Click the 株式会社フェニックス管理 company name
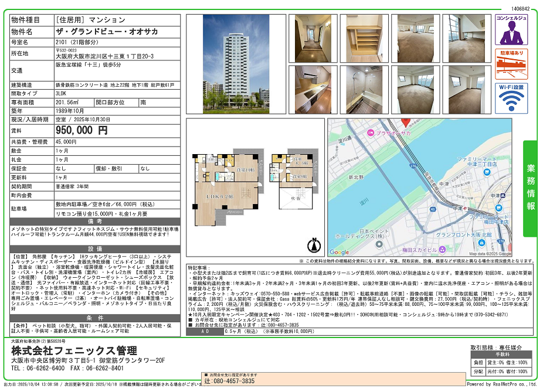This screenshot has width=550, height=392. [x=74, y=350]
